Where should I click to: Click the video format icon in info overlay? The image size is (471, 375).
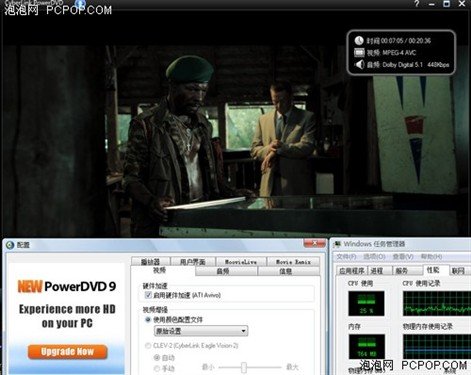click(359, 52)
